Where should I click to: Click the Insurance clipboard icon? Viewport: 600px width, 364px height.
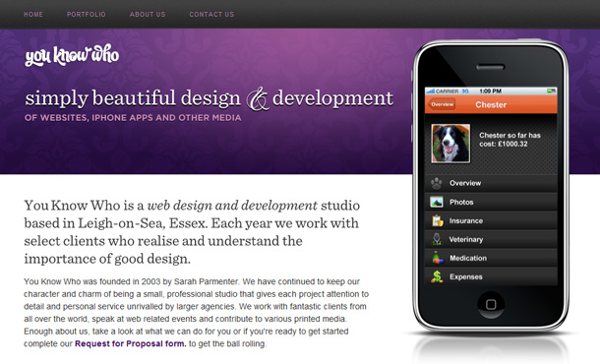pos(437,220)
